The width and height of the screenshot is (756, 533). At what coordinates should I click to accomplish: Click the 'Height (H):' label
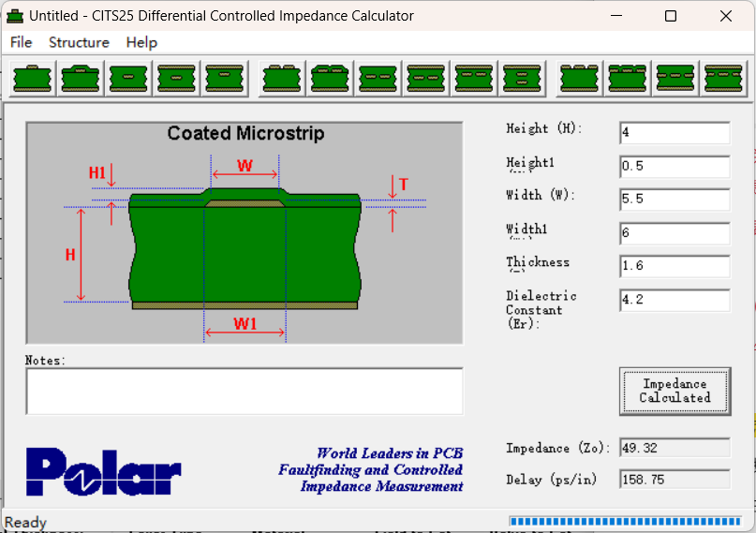click(x=544, y=128)
